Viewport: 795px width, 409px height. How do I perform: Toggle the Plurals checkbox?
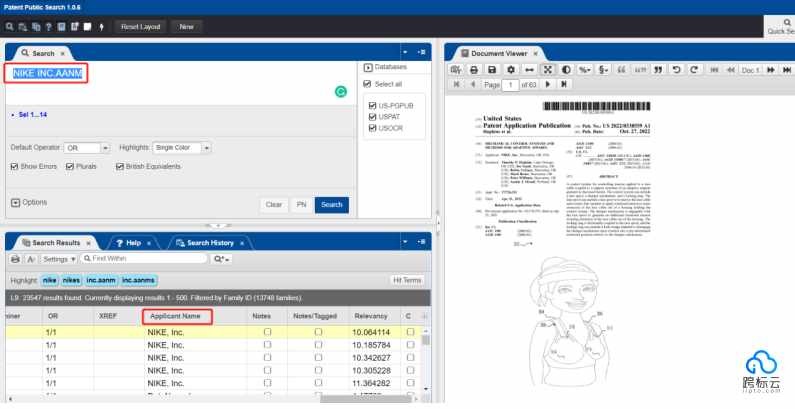[x=70, y=166]
